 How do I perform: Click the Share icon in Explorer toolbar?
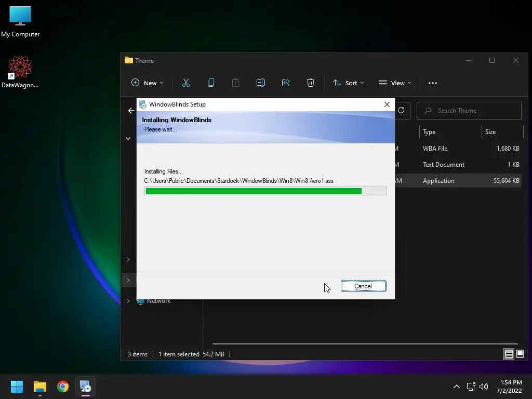286,83
